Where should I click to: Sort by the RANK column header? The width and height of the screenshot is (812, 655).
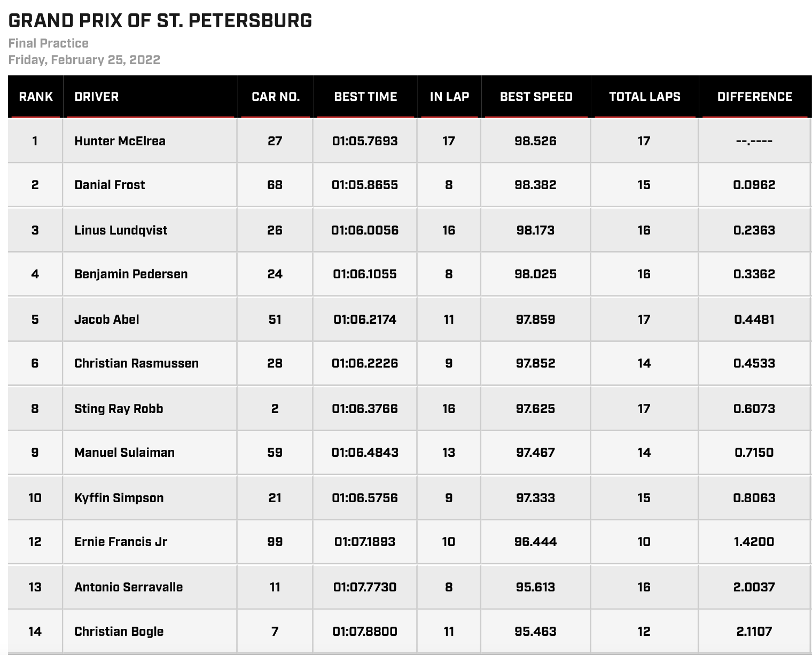tap(36, 97)
